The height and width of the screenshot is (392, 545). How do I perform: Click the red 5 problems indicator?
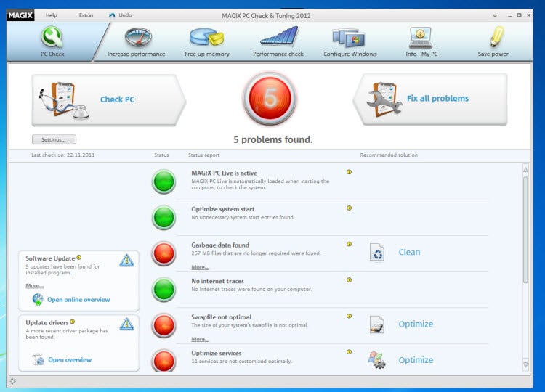coord(270,99)
